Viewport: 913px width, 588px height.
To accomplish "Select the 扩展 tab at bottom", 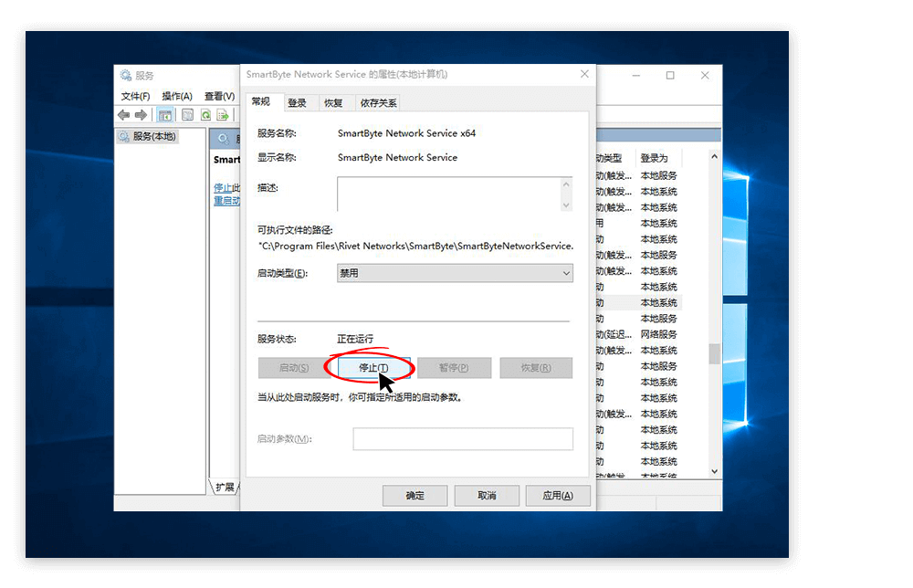I will [226, 487].
